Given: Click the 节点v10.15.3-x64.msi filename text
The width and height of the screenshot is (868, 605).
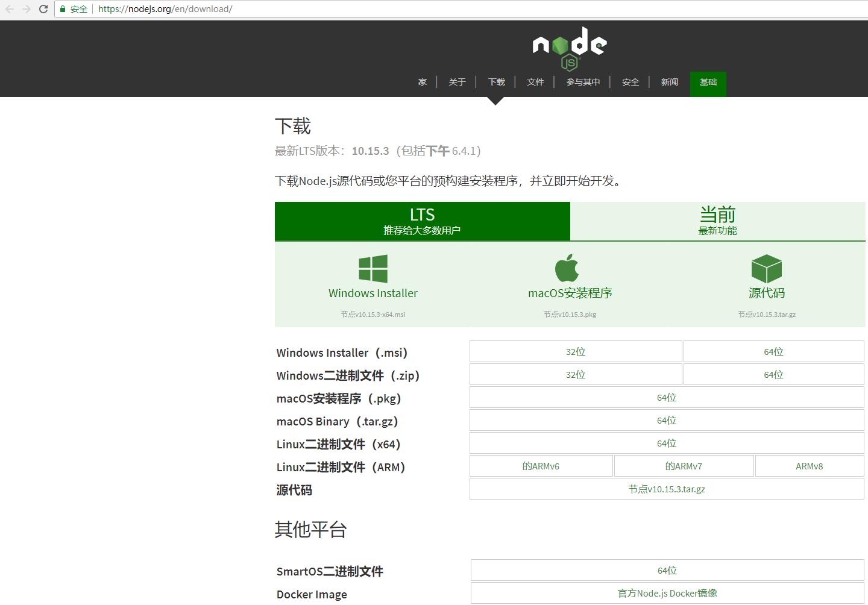Looking at the screenshot, I should (x=373, y=315).
